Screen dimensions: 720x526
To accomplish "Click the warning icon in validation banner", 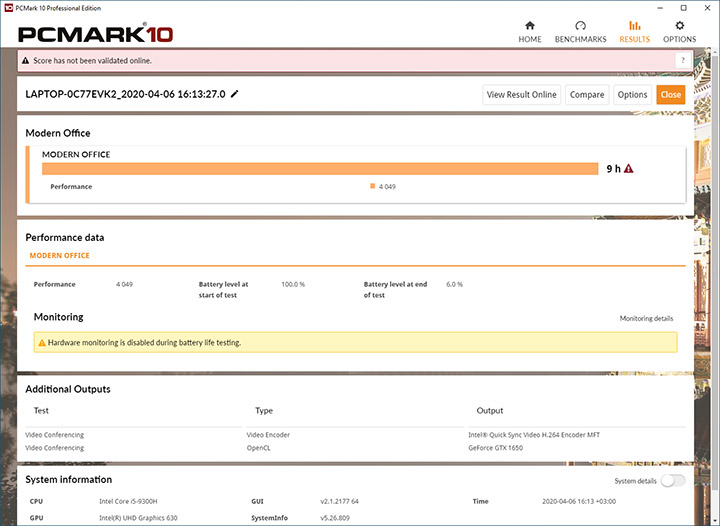I will (x=26, y=61).
